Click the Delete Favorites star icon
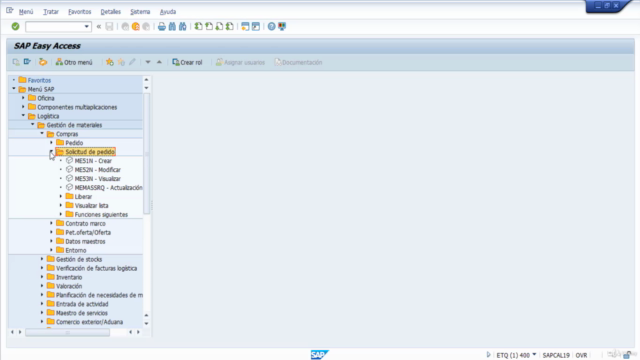The image size is (640, 360). click(121, 62)
